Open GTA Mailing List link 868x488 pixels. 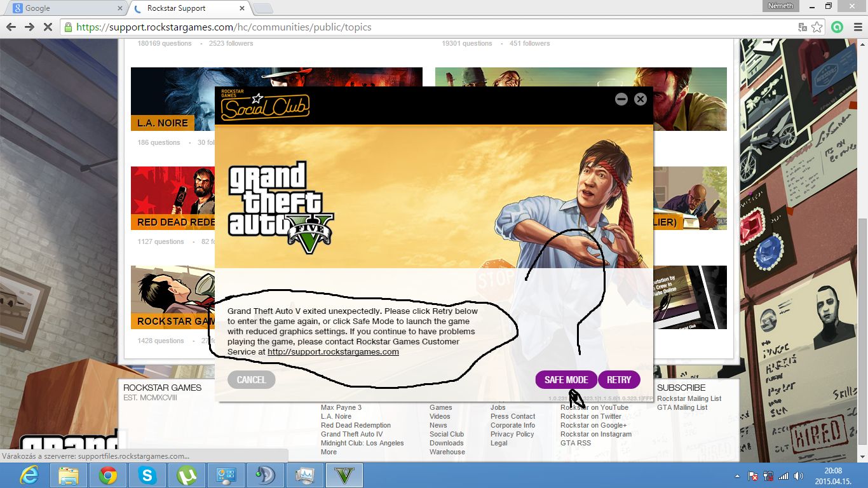click(x=682, y=407)
